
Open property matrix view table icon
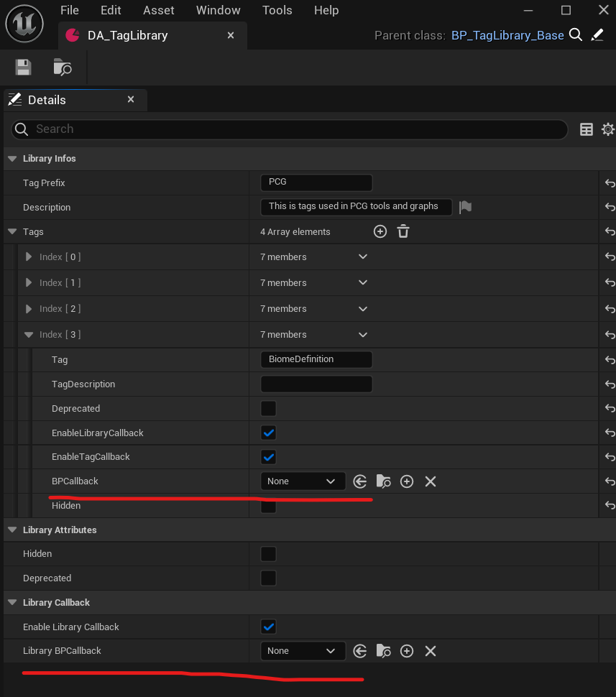point(587,129)
